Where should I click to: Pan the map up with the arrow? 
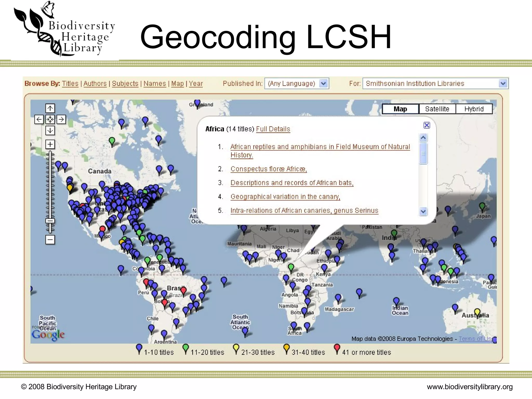pyautogui.click(x=50, y=108)
